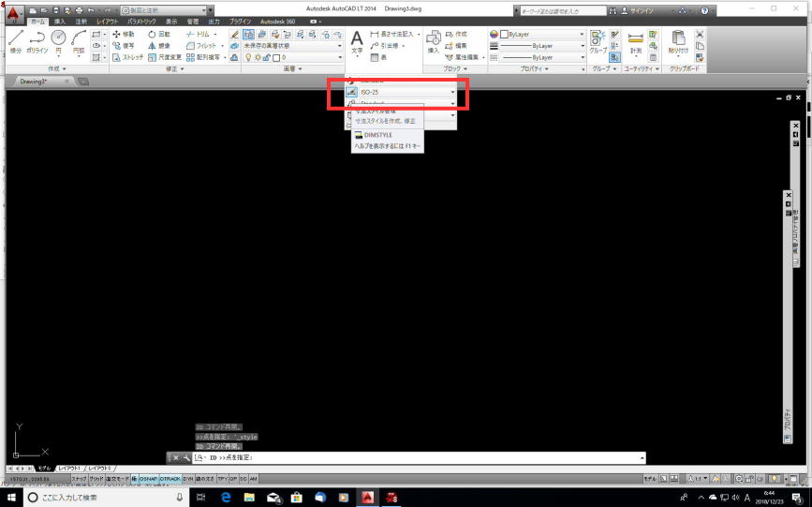Toggle lineweight (線の太さ) display in status bar
The width and height of the screenshot is (812, 507).
[x=205, y=479]
